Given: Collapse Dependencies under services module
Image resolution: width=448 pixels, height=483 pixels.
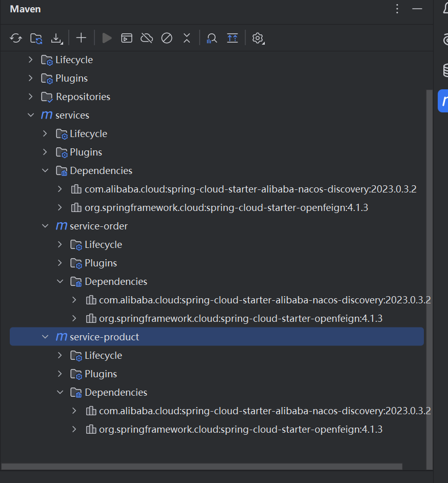Looking at the screenshot, I should 45,170.
